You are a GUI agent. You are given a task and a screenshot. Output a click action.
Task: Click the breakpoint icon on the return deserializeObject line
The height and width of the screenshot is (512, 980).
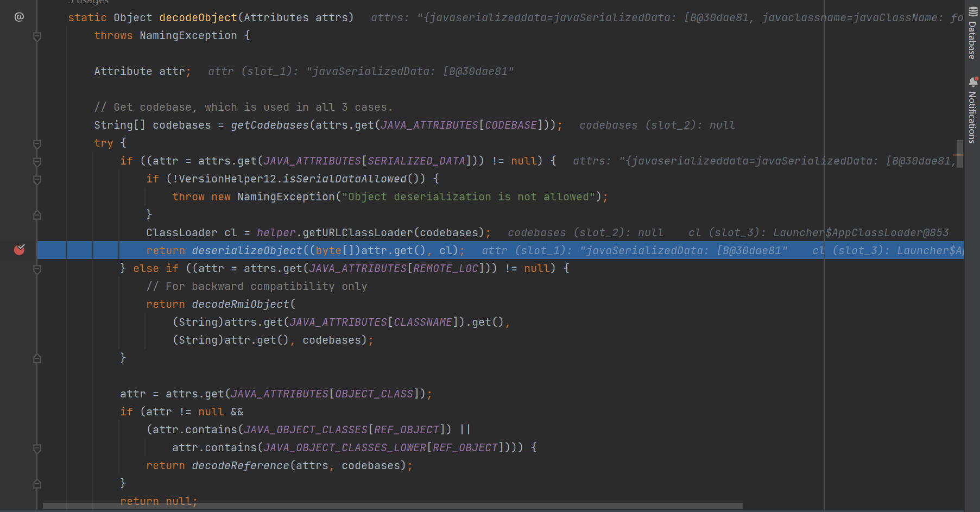[x=20, y=250]
